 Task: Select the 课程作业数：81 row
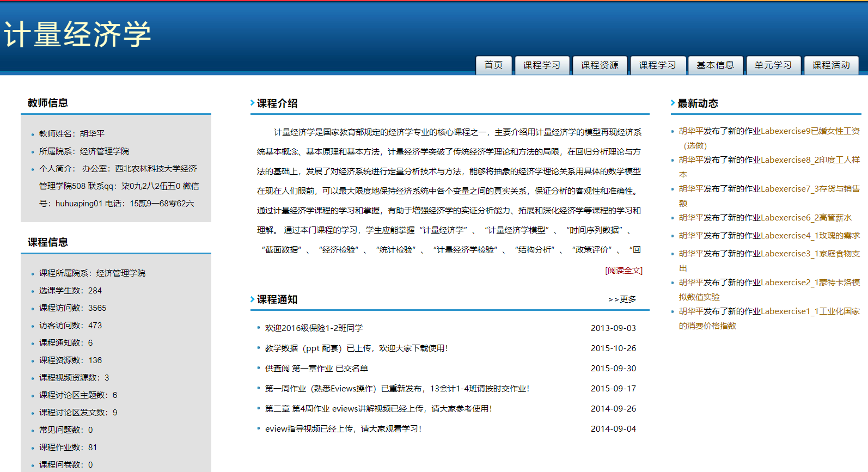pyautogui.click(x=68, y=448)
